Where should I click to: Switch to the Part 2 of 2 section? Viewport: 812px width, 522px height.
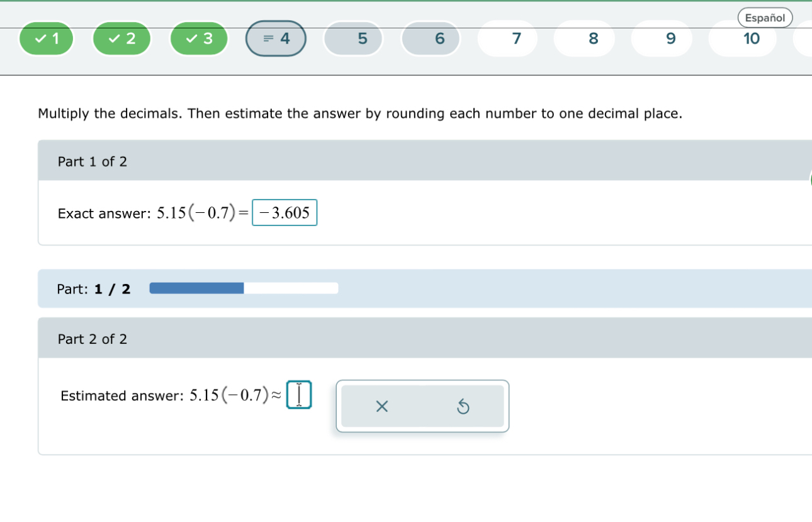click(x=92, y=339)
